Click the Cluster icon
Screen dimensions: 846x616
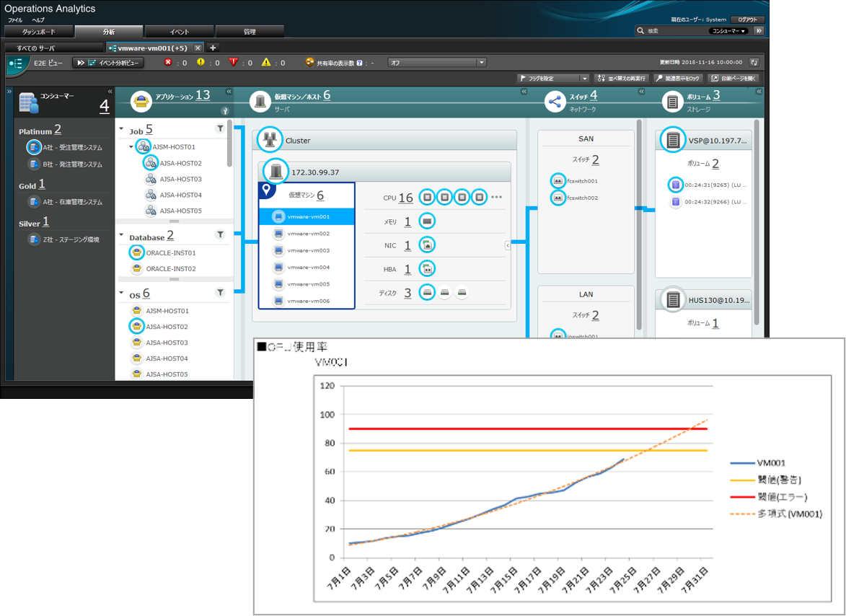coord(270,140)
